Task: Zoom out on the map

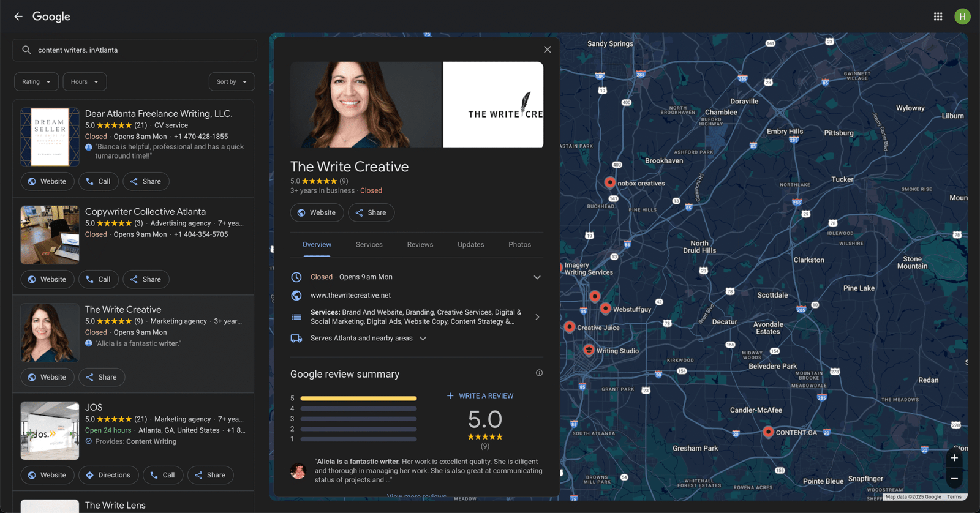Action: pyautogui.click(x=954, y=479)
